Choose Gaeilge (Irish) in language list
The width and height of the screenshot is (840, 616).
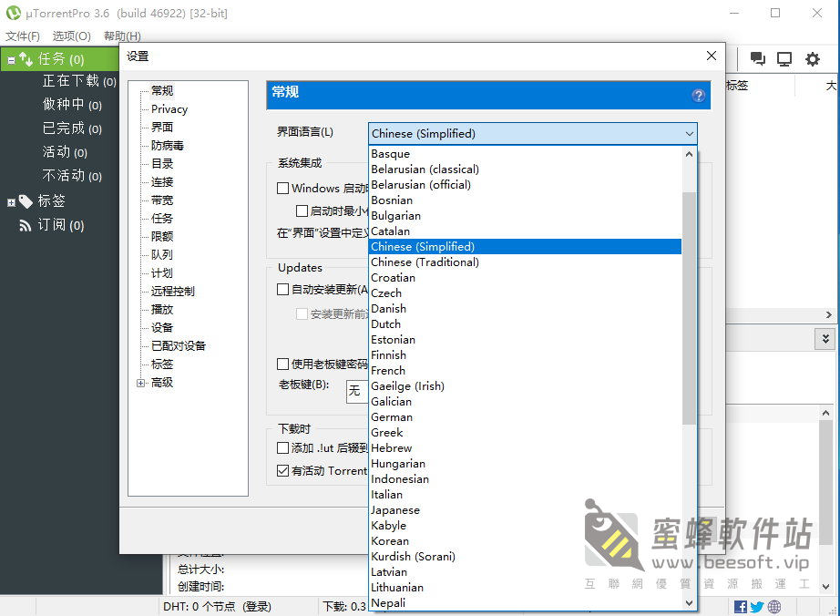tap(526, 386)
